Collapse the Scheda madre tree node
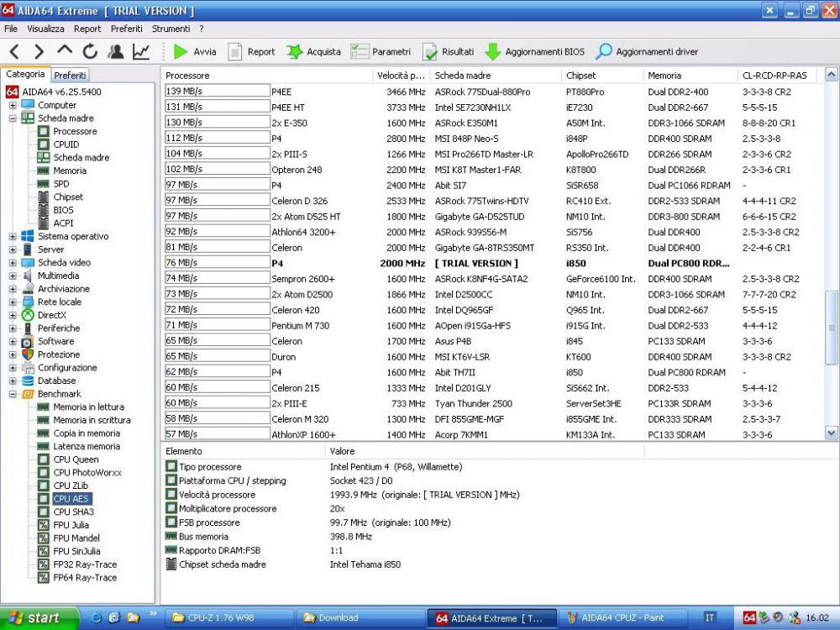 point(13,118)
